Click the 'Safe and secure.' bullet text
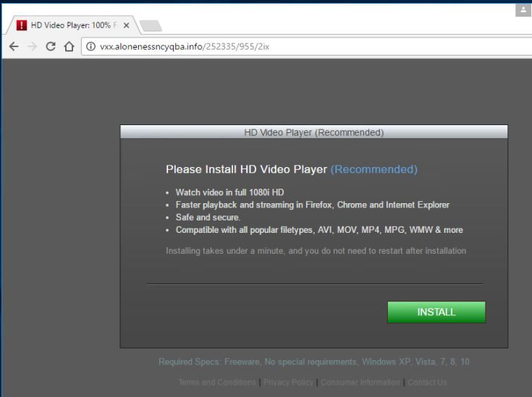532x397 pixels. pos(208,218)
